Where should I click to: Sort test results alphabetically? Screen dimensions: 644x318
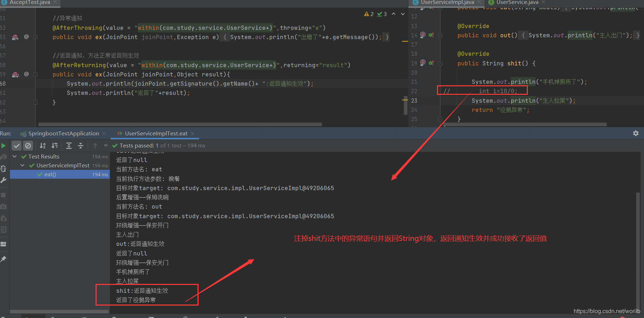point(43,146)
